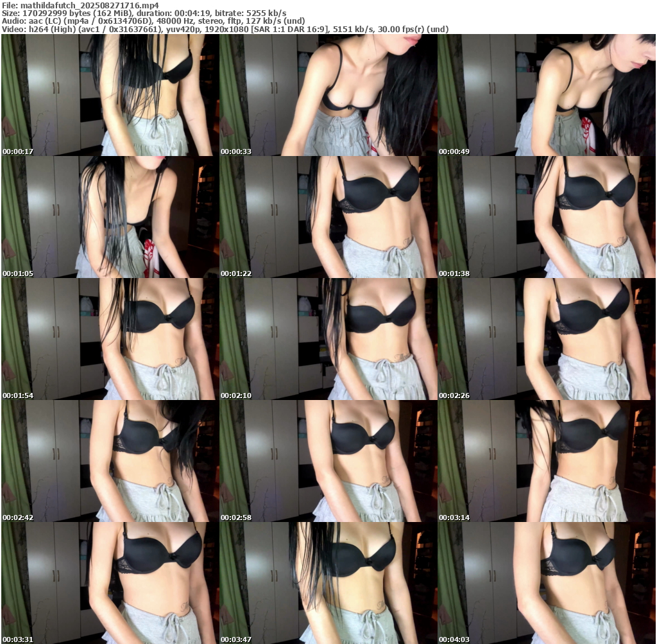This screenshot has height=644, width=657.
Task: Select the Audio codec info line
Action: point(154,21)
